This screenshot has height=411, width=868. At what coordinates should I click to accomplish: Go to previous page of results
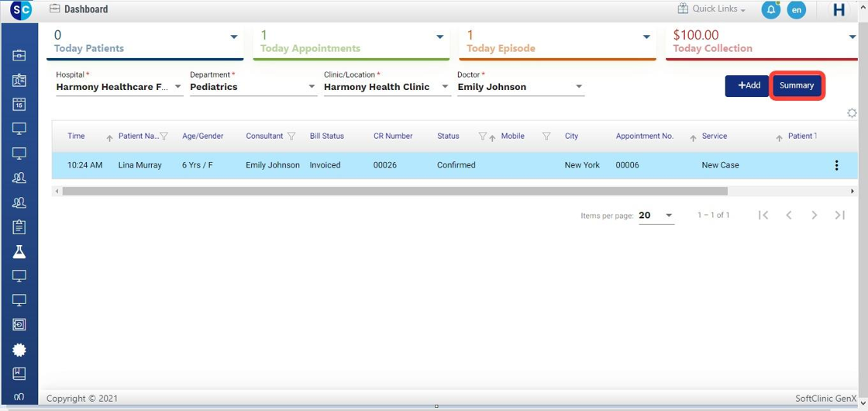point(789,215)
